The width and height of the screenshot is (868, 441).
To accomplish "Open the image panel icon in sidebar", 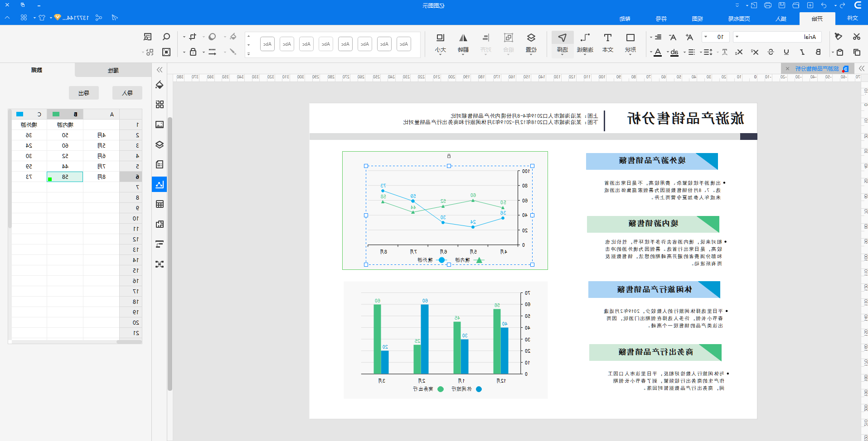I will tap(160, 125).
